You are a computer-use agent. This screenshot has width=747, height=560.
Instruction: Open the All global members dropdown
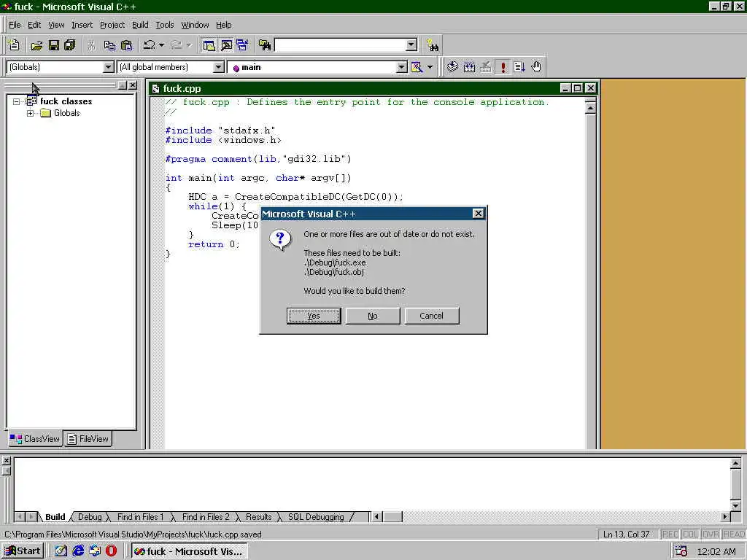pos(219,67)
